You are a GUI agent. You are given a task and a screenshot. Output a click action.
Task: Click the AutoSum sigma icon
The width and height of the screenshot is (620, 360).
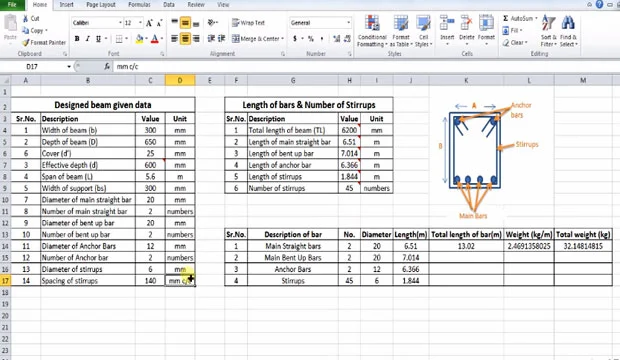(506, 19)
